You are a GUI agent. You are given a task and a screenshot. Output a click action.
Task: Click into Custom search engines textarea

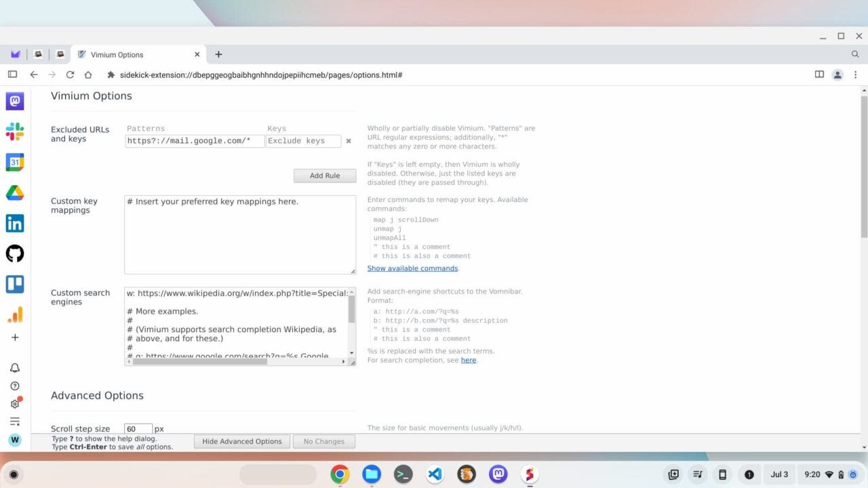[236, 322]
